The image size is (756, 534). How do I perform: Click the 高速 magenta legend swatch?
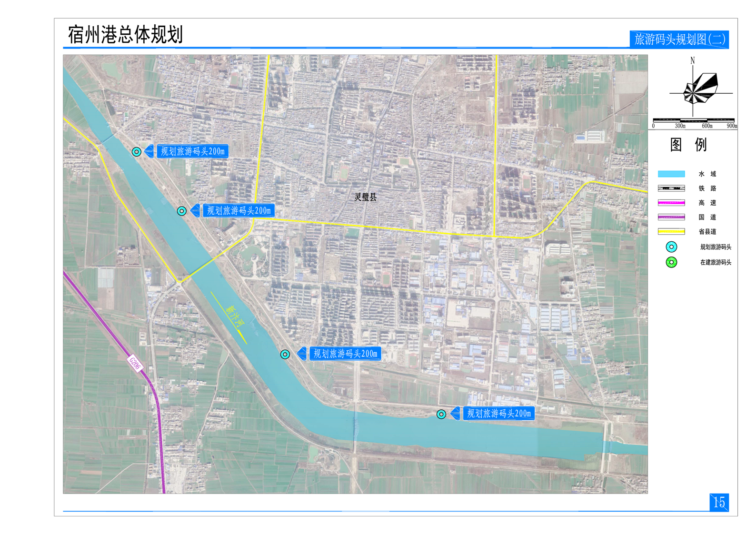[x=671, y=203]
